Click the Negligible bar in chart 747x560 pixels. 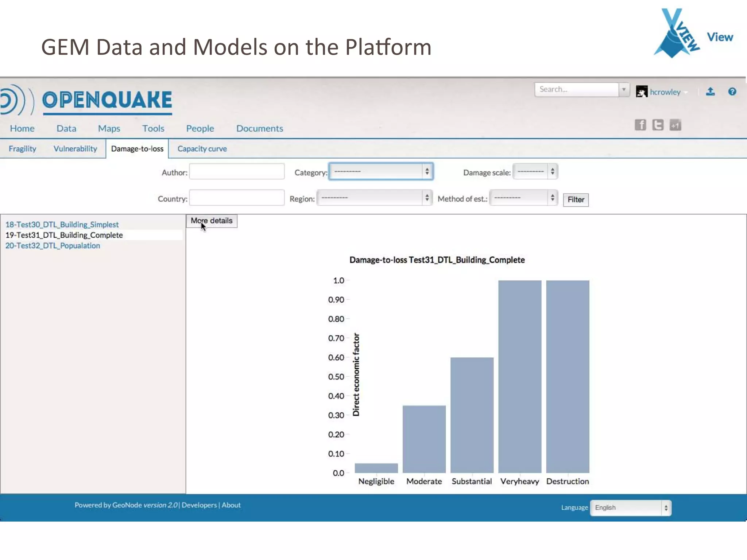(376, 468)
